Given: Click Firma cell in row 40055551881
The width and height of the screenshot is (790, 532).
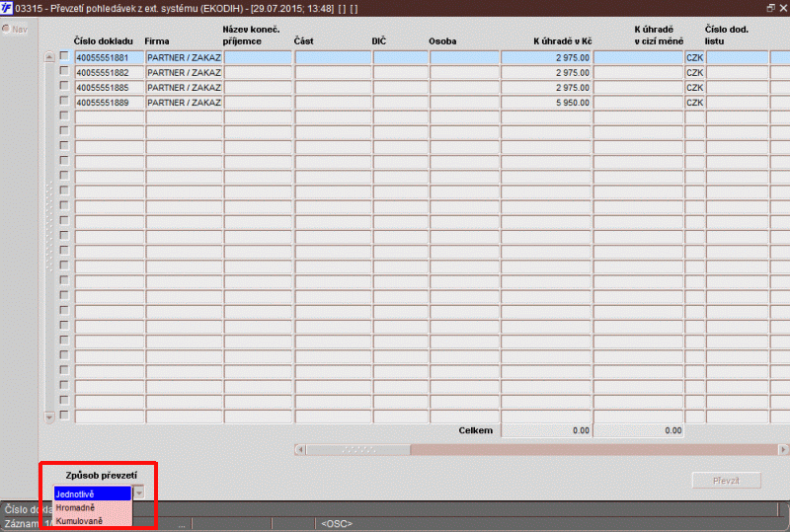Looking at the screenshot, I should (184, 58).
